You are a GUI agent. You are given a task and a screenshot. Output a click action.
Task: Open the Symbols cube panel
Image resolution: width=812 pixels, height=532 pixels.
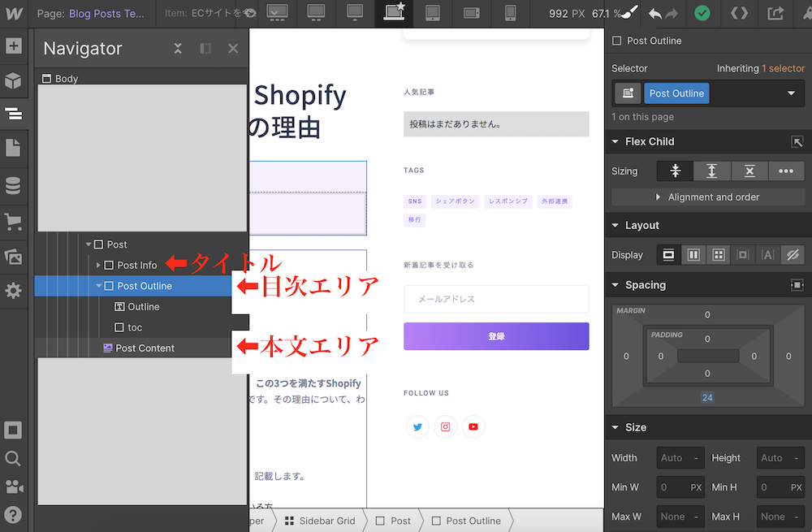(14, 80)
